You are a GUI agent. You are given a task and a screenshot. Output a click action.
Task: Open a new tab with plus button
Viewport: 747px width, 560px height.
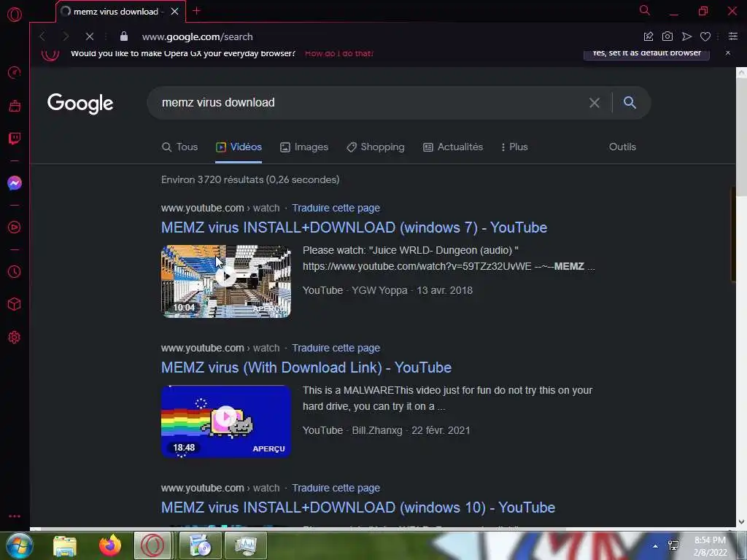coord(196,11)
